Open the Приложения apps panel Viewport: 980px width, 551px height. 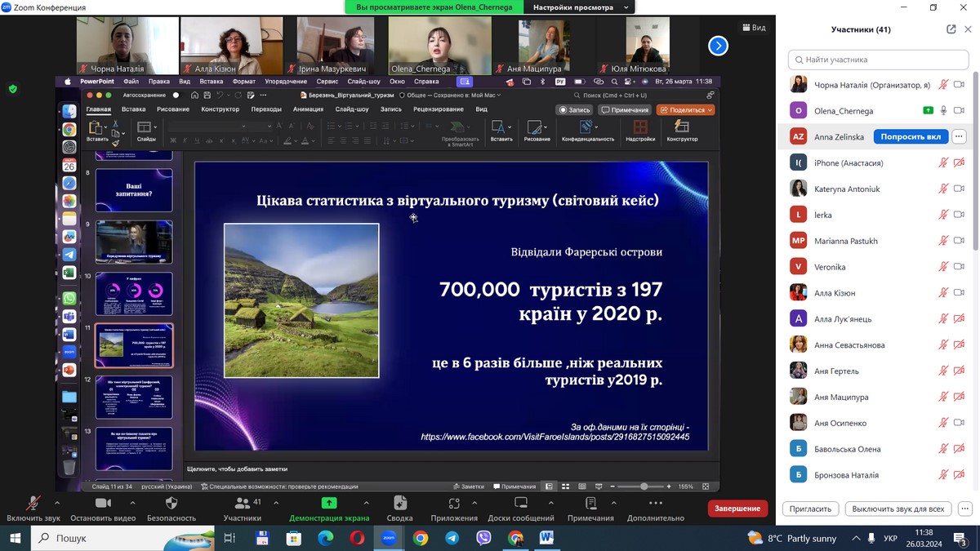(x=454, y=504)
